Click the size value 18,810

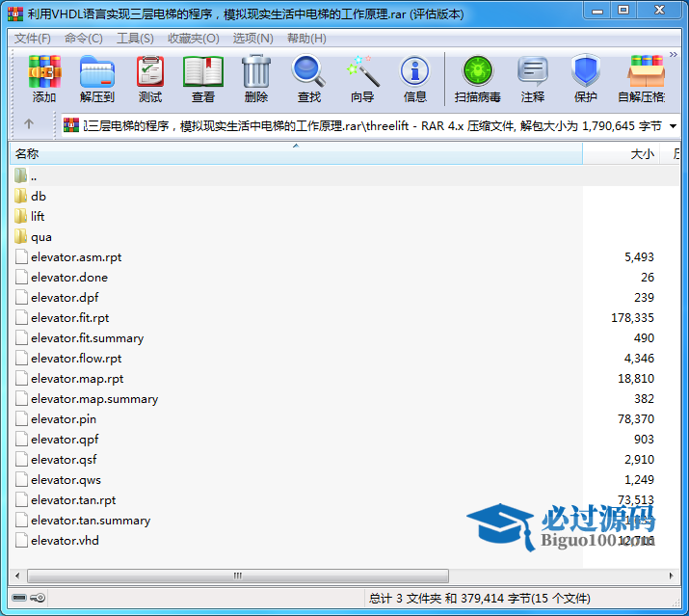pos(636,378)
